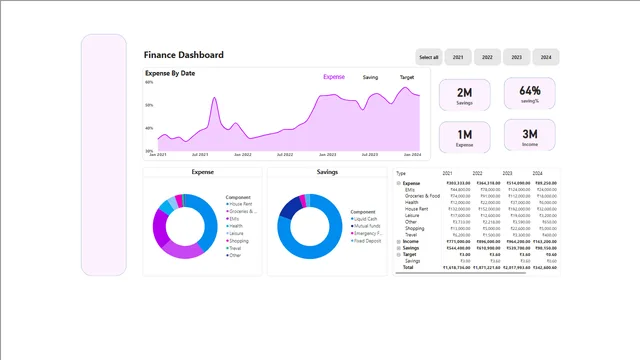Select Liquid Cash in Savings donut legend
This screenshot has height=360, width=640.
point(364,219)
